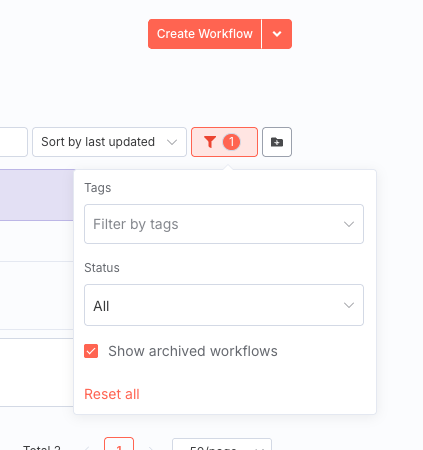Click the Show archived workflows label
The width and height of the screenshot is (423, 450).
click(193, 351)
